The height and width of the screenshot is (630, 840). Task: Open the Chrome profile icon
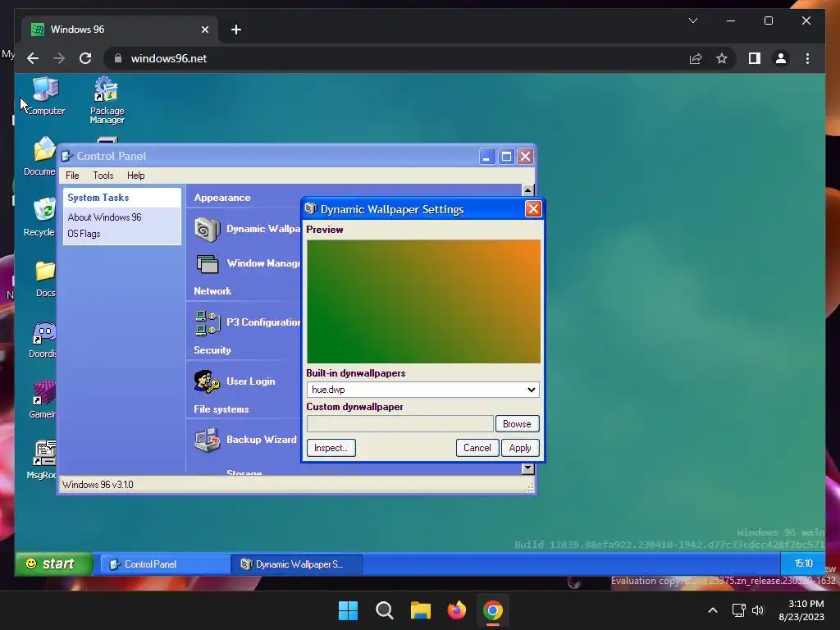781,58
